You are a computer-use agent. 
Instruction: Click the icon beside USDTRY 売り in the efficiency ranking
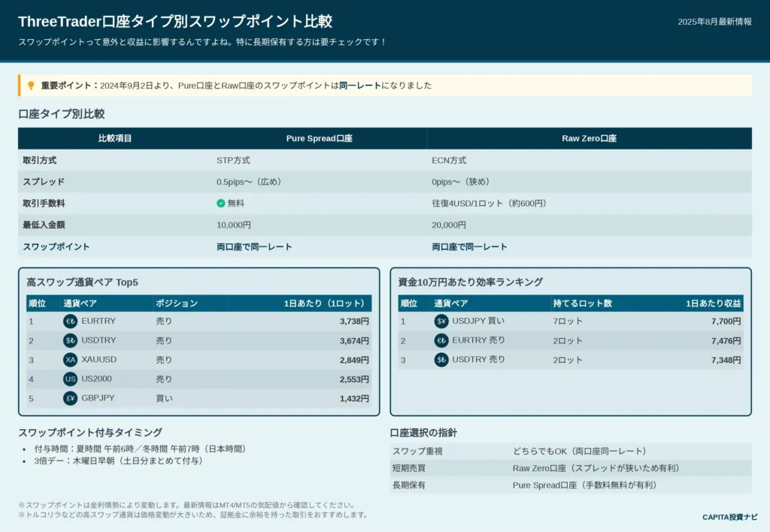click(441, 360)
